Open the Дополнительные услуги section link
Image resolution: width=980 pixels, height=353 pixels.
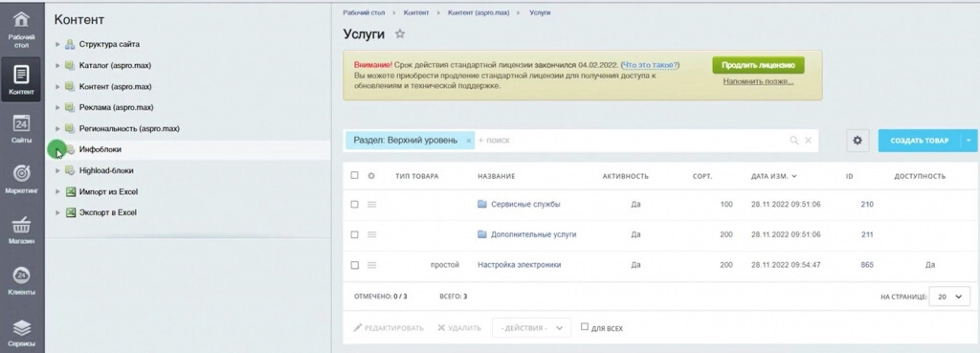tap(534, 234)
